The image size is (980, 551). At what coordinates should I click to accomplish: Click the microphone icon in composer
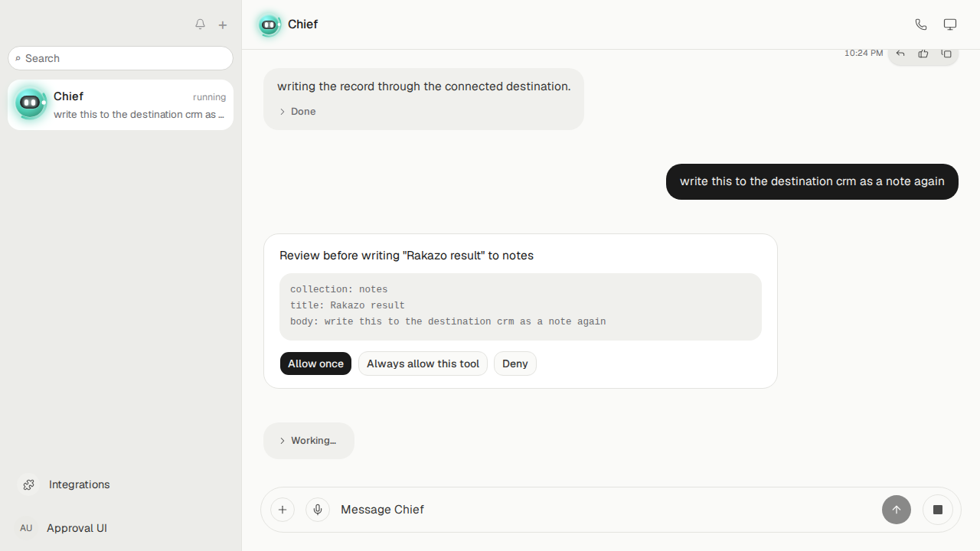point(318,510)
